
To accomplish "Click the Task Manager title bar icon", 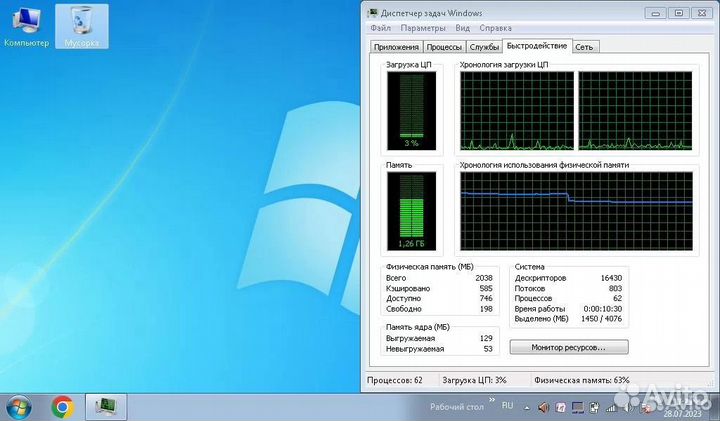I will coord(372,13).
